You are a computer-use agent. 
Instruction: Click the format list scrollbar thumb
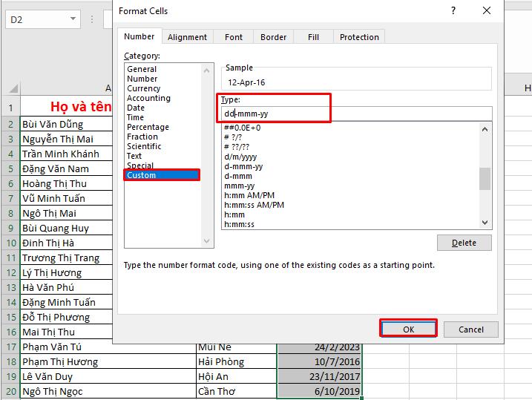click(x=485, y=179)
